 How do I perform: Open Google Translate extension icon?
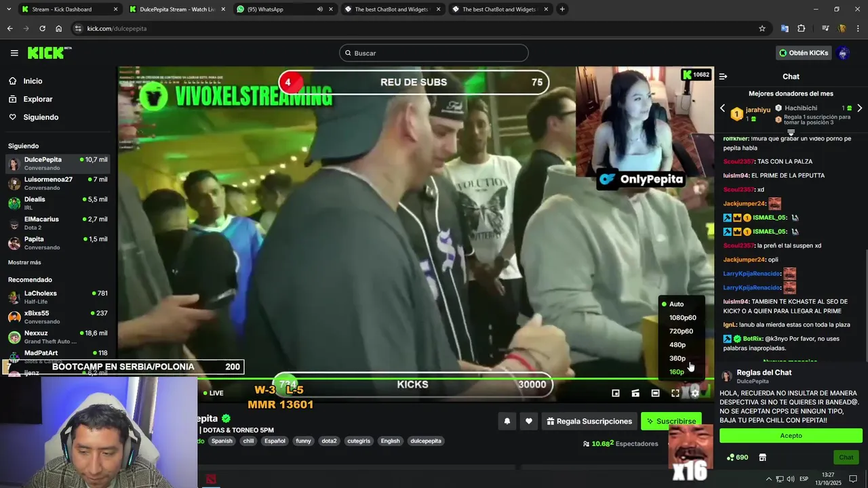785,28
